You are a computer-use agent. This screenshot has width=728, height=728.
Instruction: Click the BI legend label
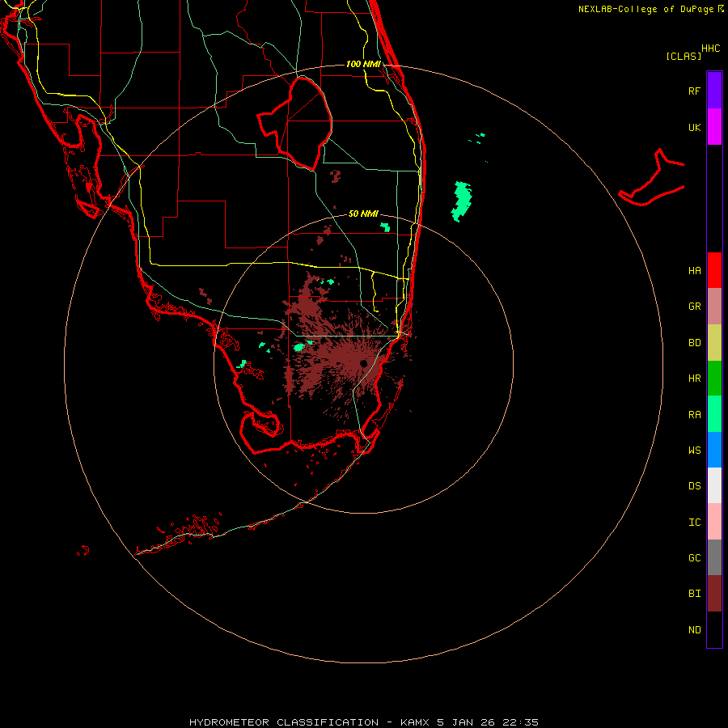694,594
